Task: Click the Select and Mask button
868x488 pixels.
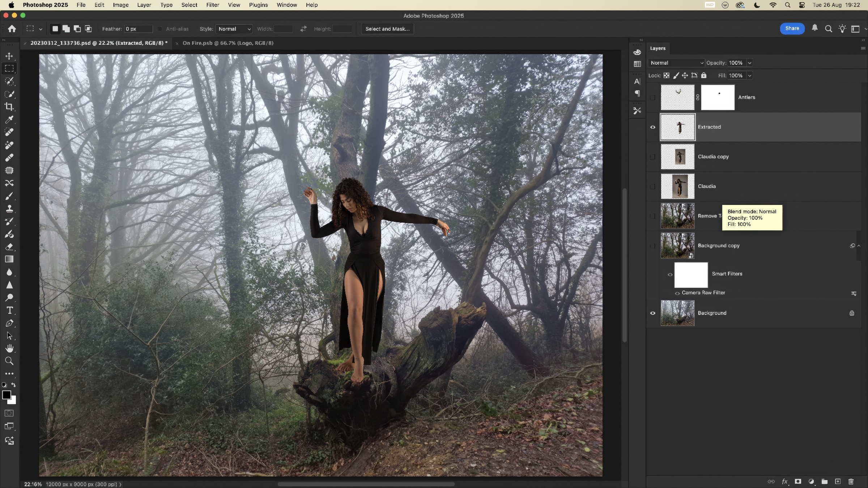Action: click(x=387, y=29)
